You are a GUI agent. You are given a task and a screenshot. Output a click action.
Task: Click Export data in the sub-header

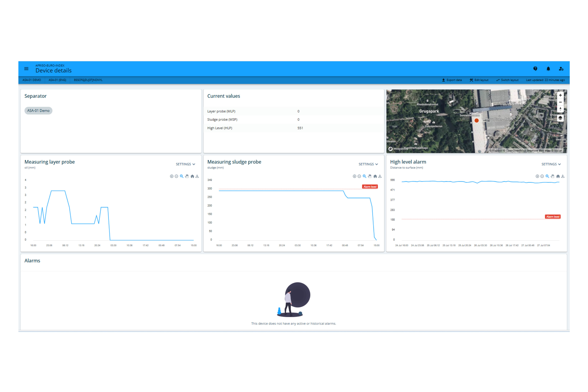coord(452,80)
